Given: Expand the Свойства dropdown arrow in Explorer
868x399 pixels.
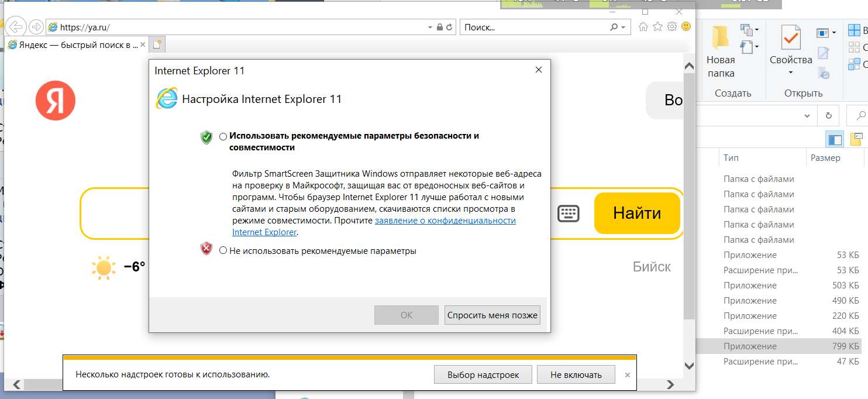Looking at the screenshot, I should pos(791,73).
